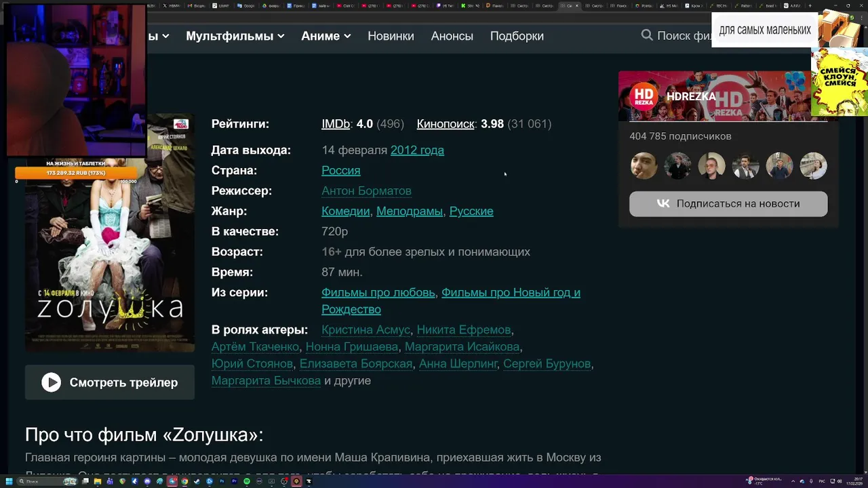This screenshot has height=488, width=868.
Task: Click the taskbar Поиск search box
Action: pos(47,481)
